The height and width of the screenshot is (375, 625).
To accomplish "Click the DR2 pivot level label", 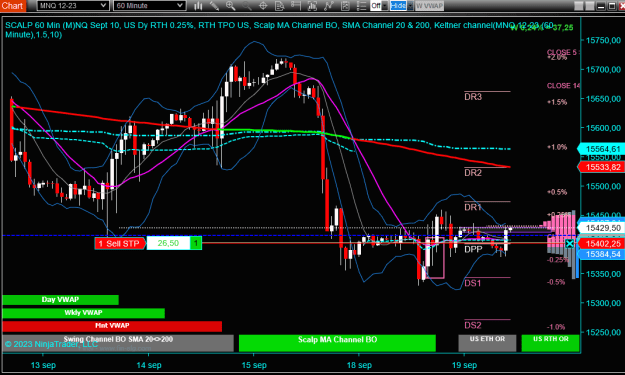I will coord(473,173).
